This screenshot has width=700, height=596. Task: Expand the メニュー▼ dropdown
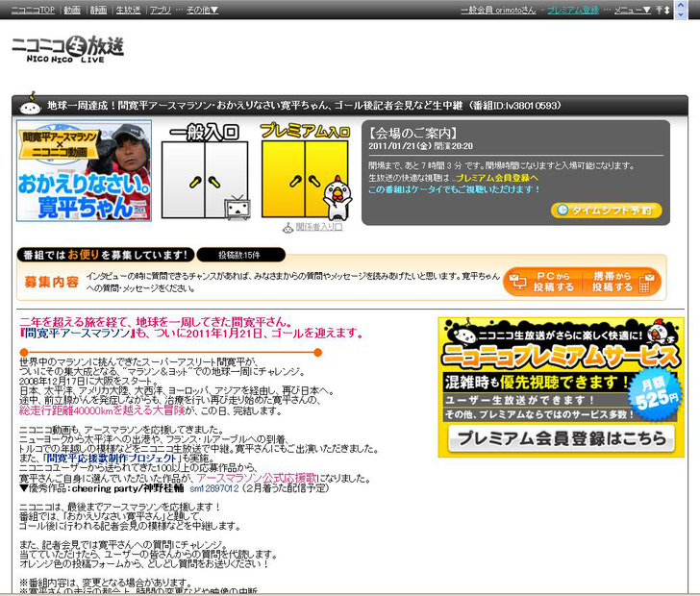pyautogui.click(x=632, y=10)
